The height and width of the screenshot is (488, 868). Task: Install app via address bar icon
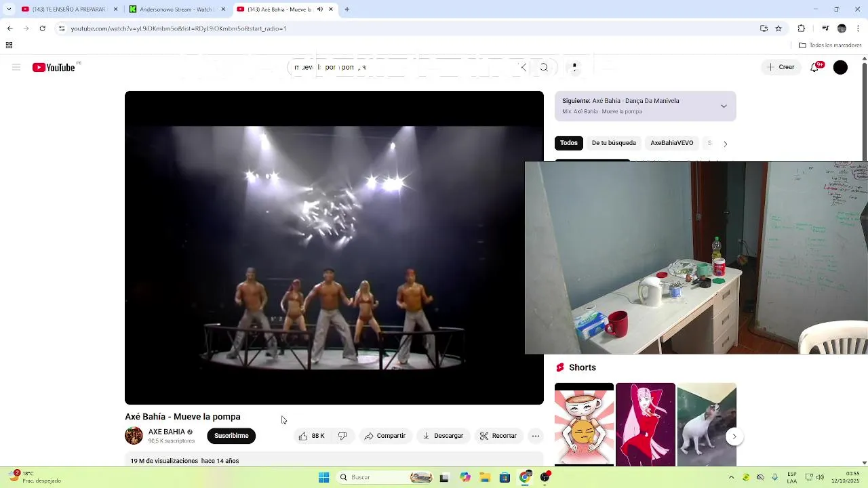(764, 28)
